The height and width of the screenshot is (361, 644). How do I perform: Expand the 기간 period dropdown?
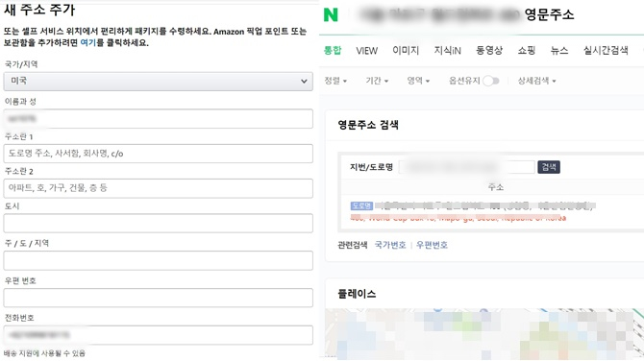click(377, 81)
